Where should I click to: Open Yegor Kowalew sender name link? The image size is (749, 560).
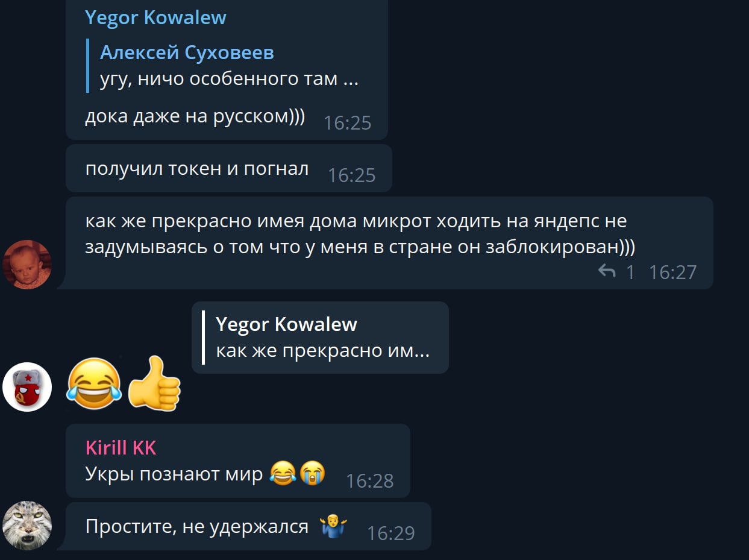point(155,17)
